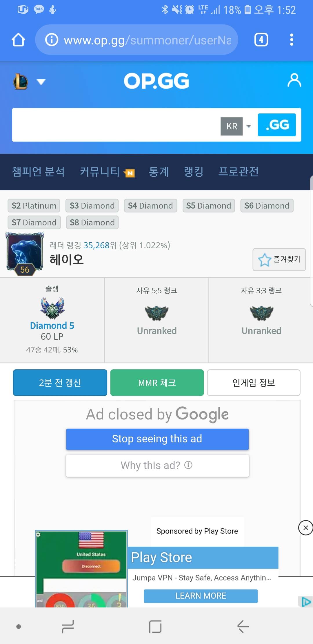
Task: Toggle the 즐겨찾기 favorite star
Action: coord(279,260)
